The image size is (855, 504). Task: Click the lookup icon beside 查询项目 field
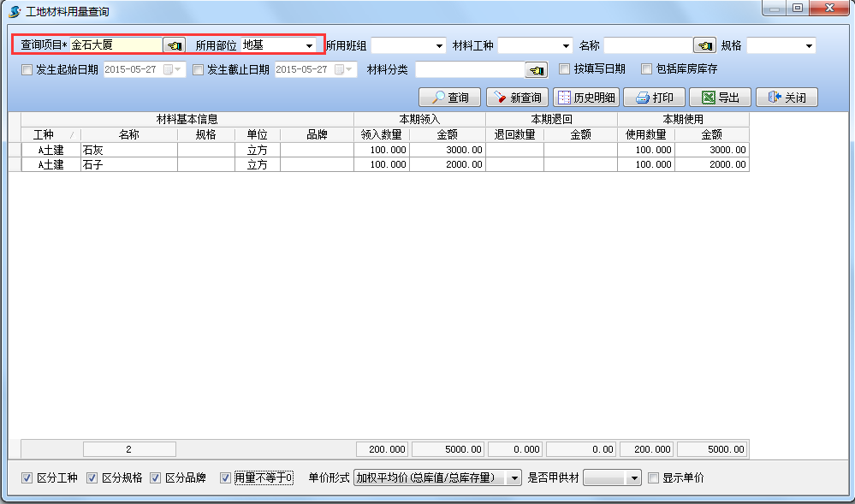pos(174,43)
